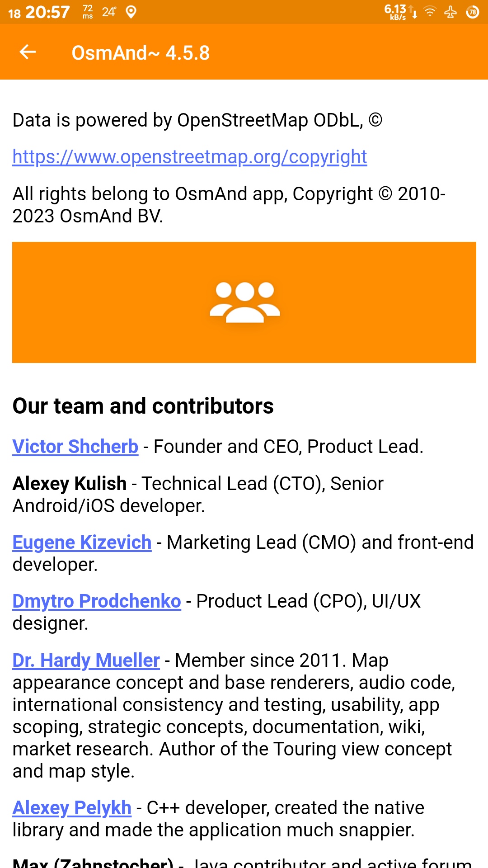Tap the 24° temperature status indicator

[109, 12]
